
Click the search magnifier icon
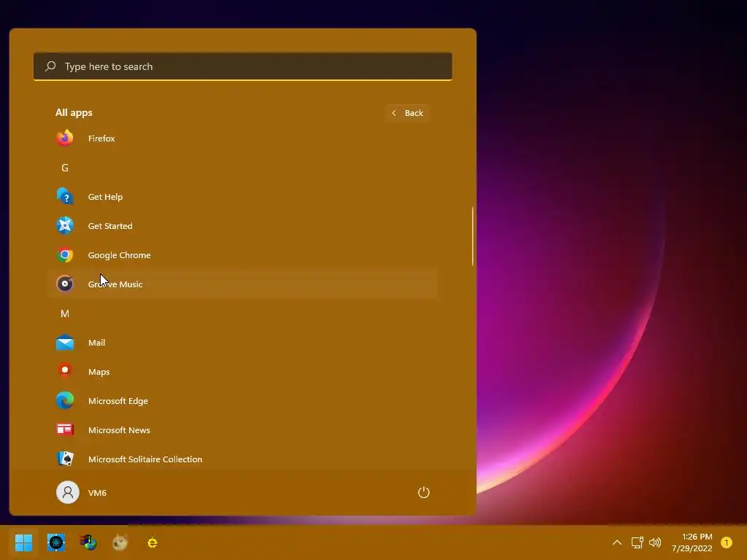point(50,66)
